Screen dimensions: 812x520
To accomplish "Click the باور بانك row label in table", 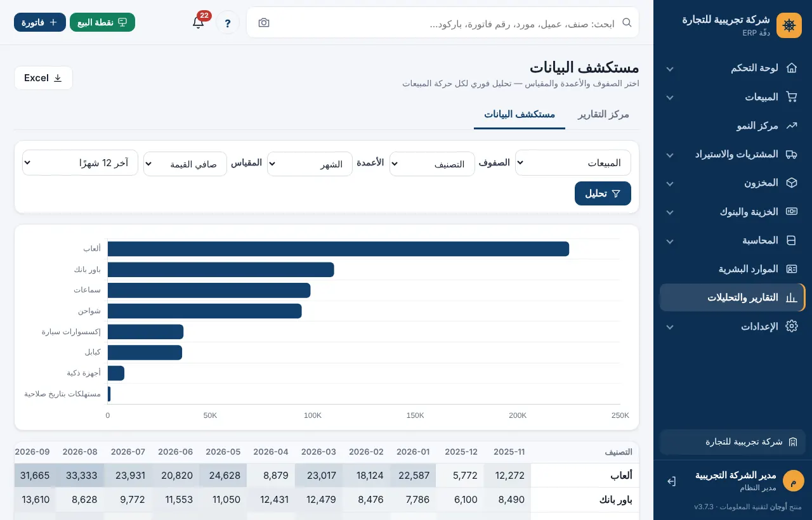I will [x=615, y=500].
